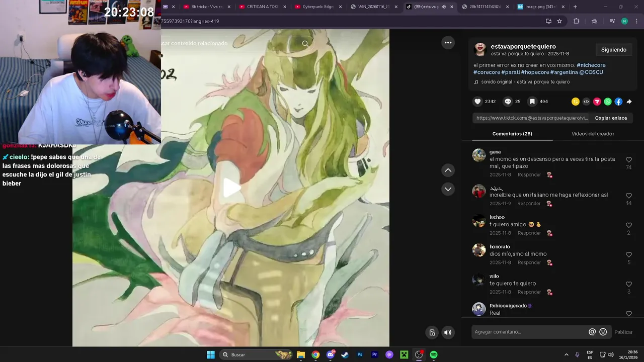Go to previous video with the up chevron

[x=448, y=170]
